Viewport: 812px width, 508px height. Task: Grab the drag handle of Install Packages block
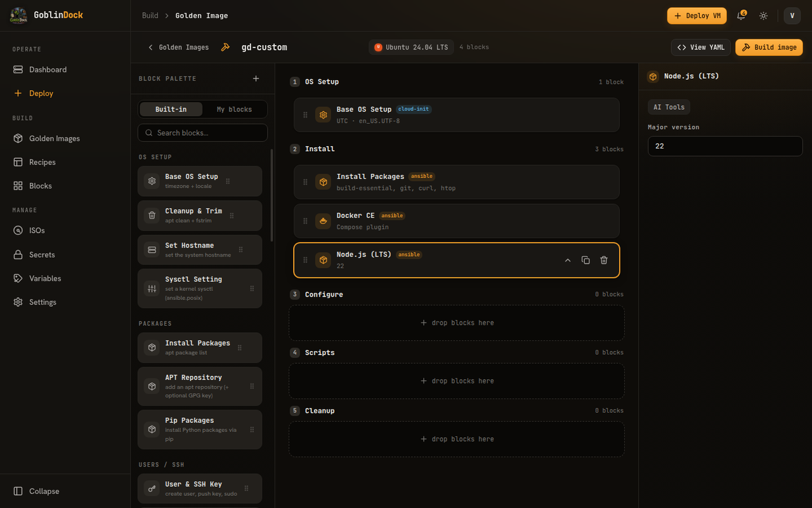click(x=305, y=182)
